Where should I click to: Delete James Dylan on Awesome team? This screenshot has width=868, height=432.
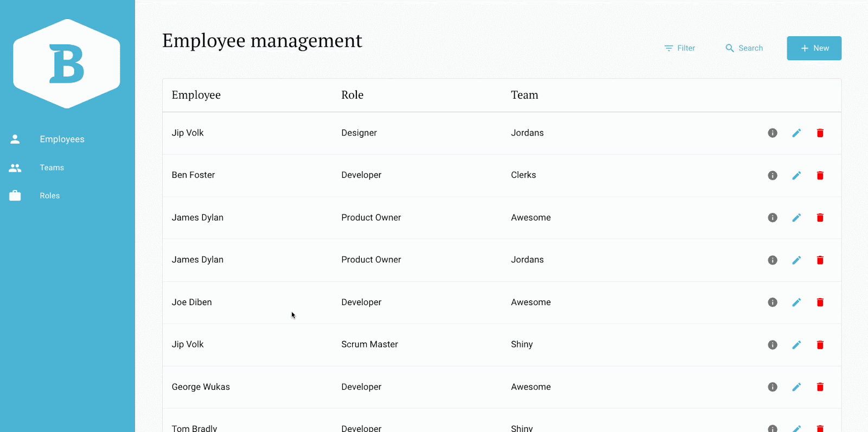tap(820, 217)
